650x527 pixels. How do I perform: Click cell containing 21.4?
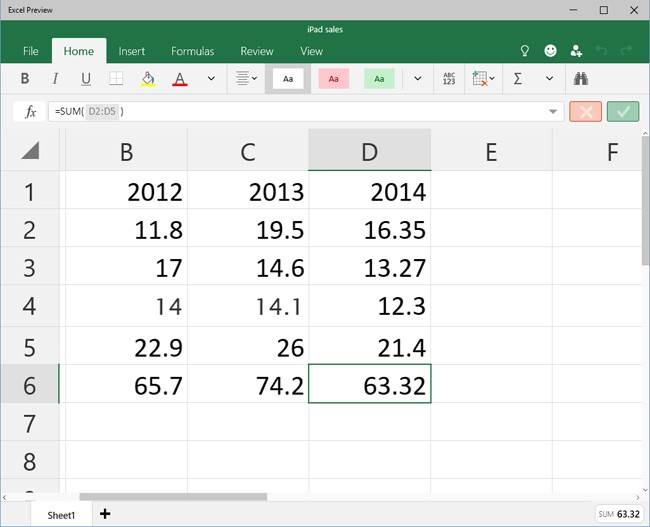[x=370, y=346]
